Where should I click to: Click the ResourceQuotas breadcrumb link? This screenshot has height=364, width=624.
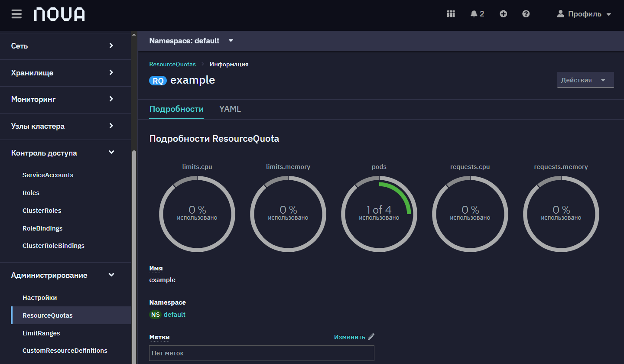pos(172,64)
